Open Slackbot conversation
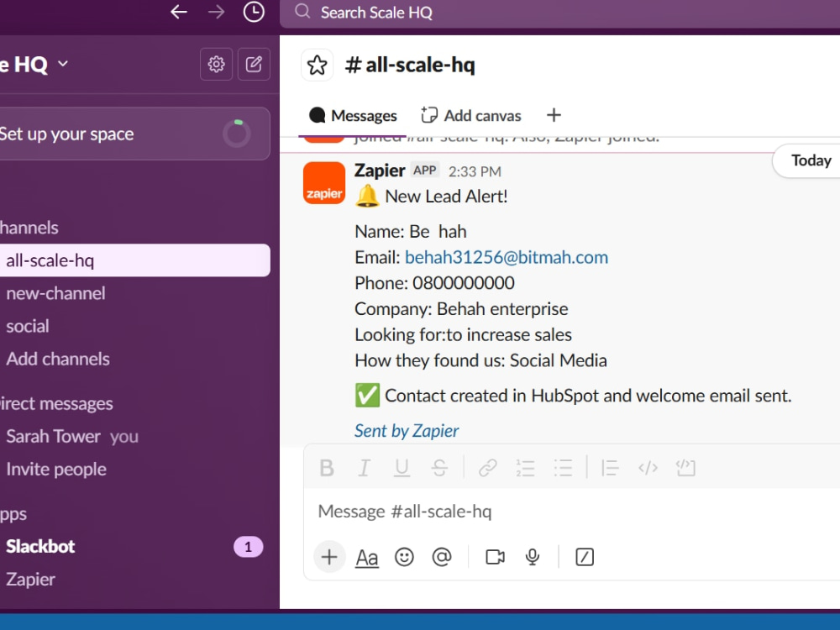Image resolution: width=840 pixels, height=630 pixels. (x=40, y=547)
